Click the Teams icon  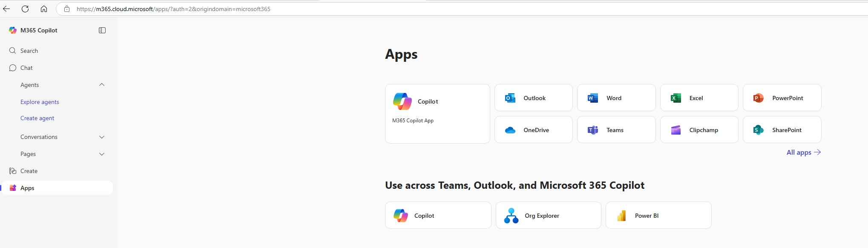(593, 130)
